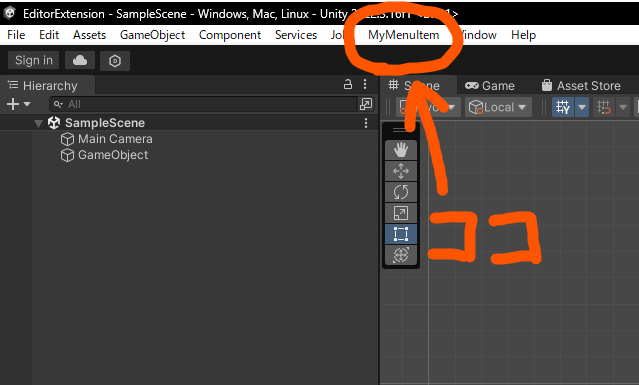Select the Scale tool

coord(401,213)
